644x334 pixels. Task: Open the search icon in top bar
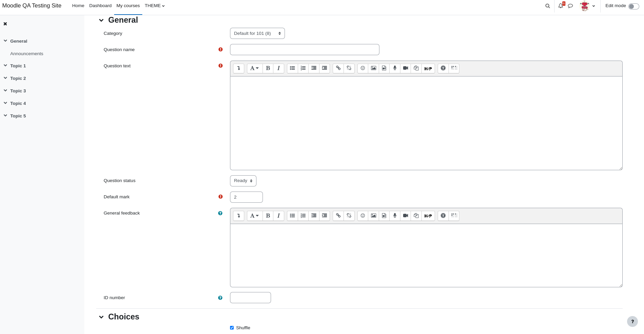(547, 6)
